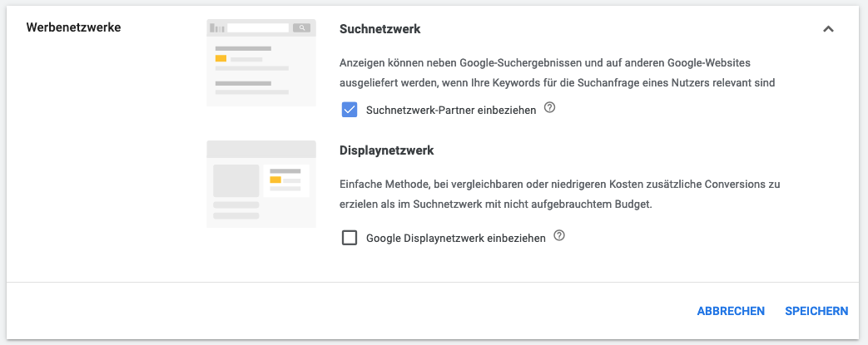Click the Suchnetzwerk preview illustration
This screenshot has width=868, height=345.
tap(260, 63)
